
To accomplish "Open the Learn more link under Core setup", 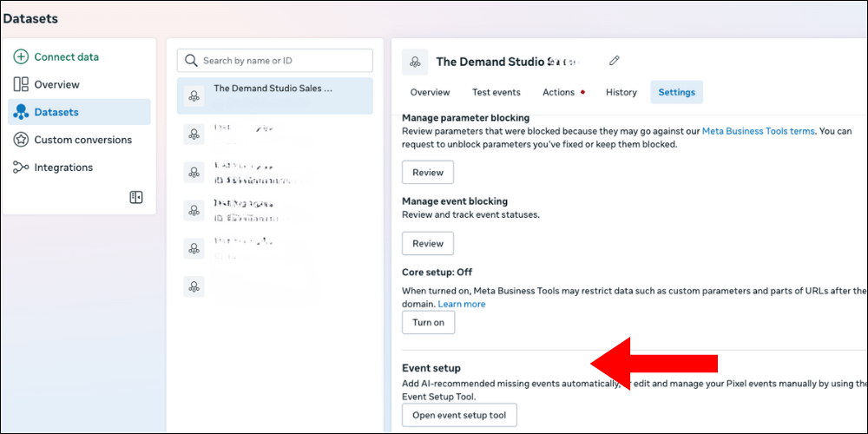I will (462, 304).
